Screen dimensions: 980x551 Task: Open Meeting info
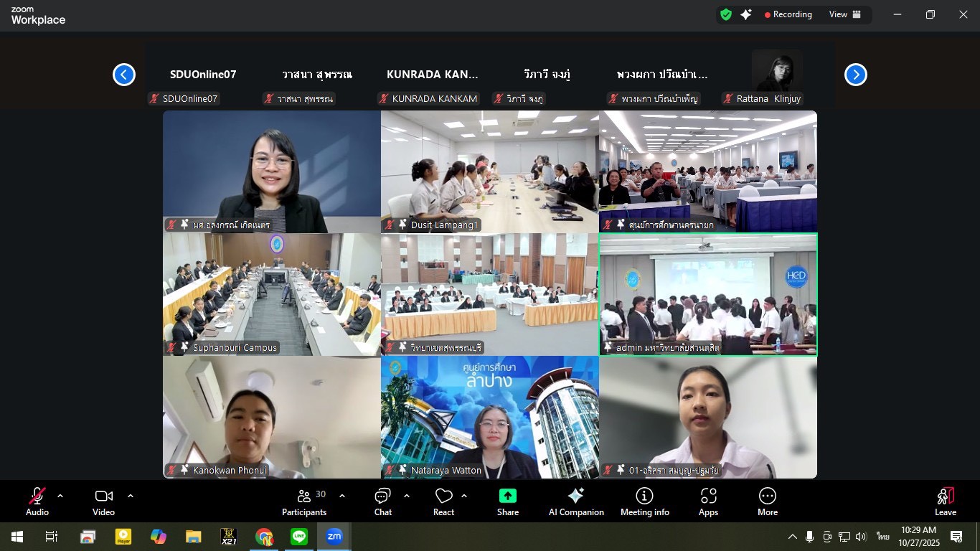click(644, 496)
